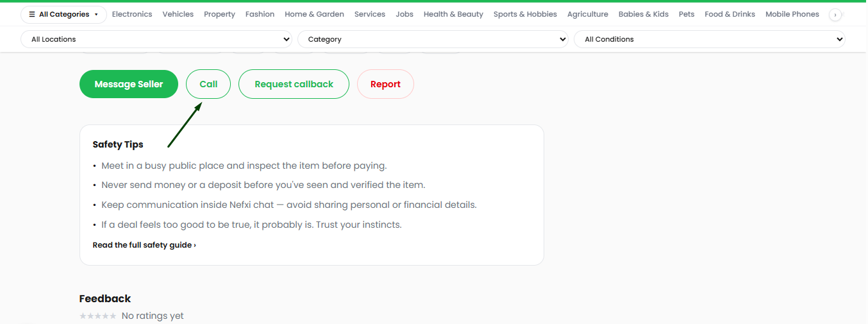Image resolution: width=868 pixels, height=324 pixels.
Task: Expand the Category filter dropdown
Action: (x=433, y=39)
